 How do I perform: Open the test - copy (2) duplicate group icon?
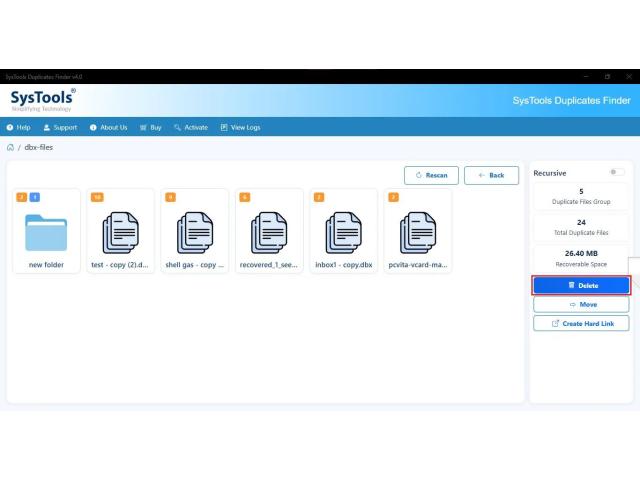coord(120,233)
